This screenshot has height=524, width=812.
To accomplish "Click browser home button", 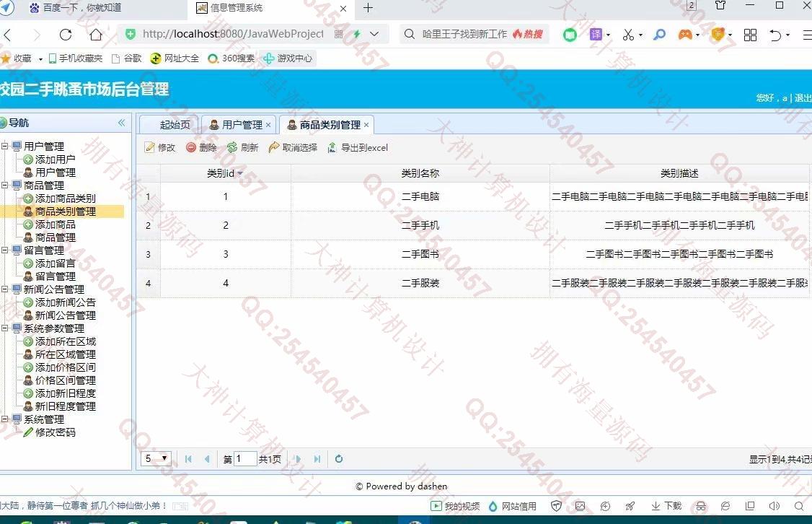I will 96,35.
